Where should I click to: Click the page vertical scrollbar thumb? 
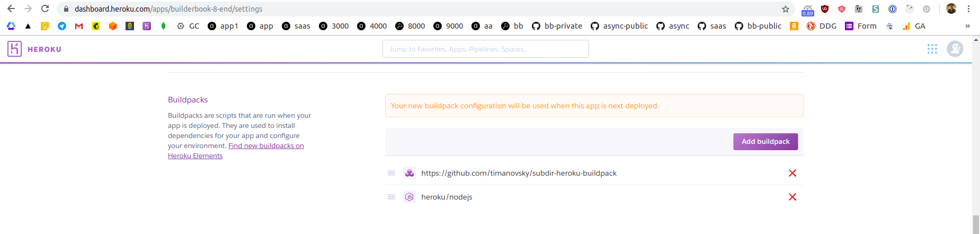(x=976, y=224)
